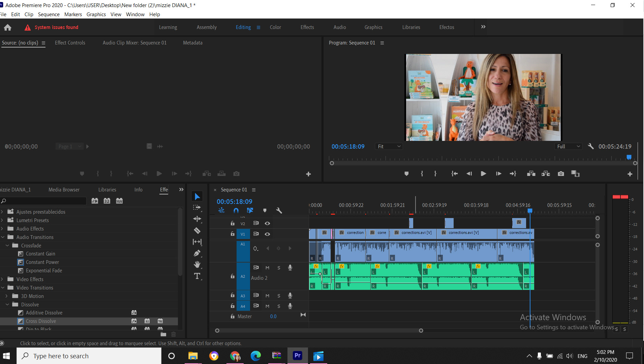Click the Windows taskbar search box

coord(89,356)
